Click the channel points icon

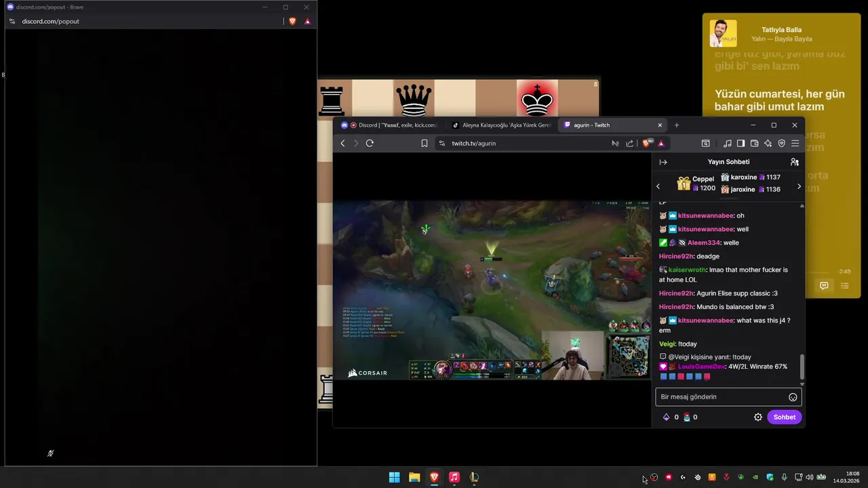point(686,417)
